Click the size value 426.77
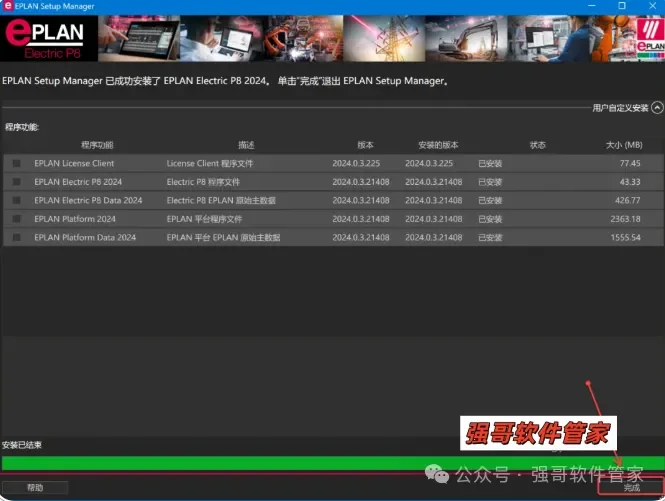This screenshot has width=665, height=501. coord(628,200)
